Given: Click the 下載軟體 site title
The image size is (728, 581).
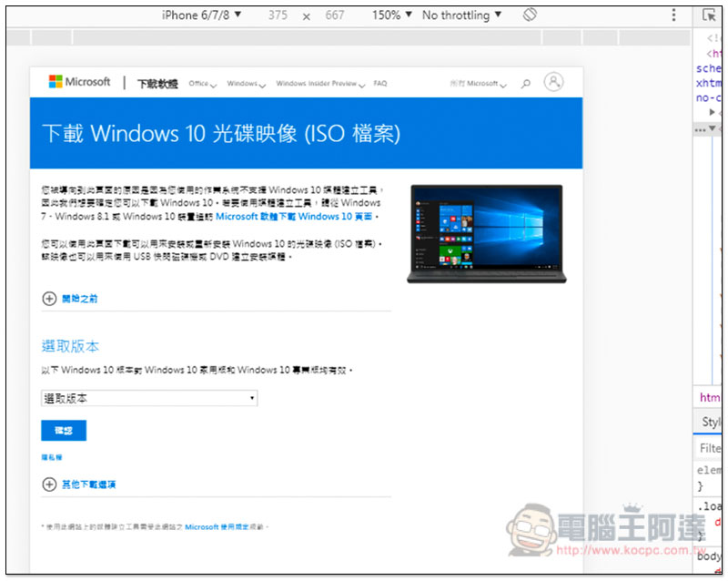Looking at the screenshot, I should (x=157, y=84).
